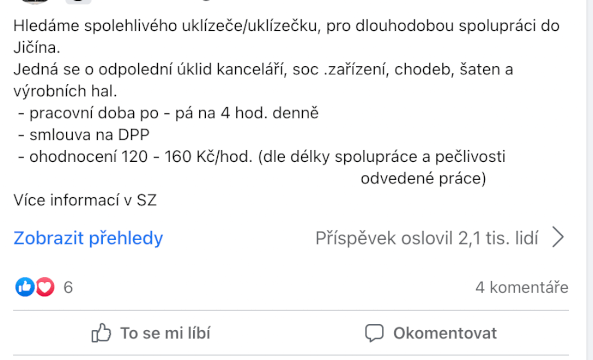Open Příspěvek oslovil 2,1 tis. lidí stats
593x360 pixels.
pos(427,238)
